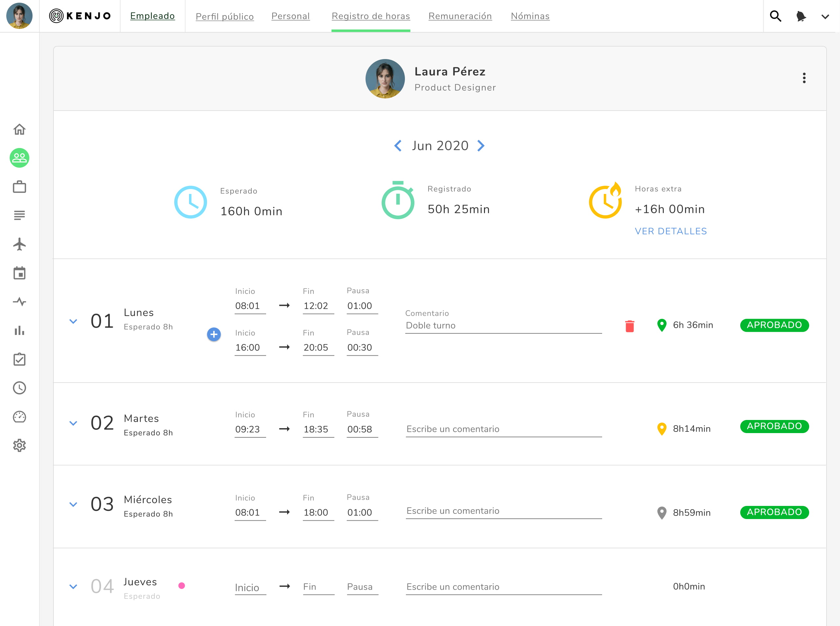Open the Home dashboard icon in sidebar

[x=19, y=129]
